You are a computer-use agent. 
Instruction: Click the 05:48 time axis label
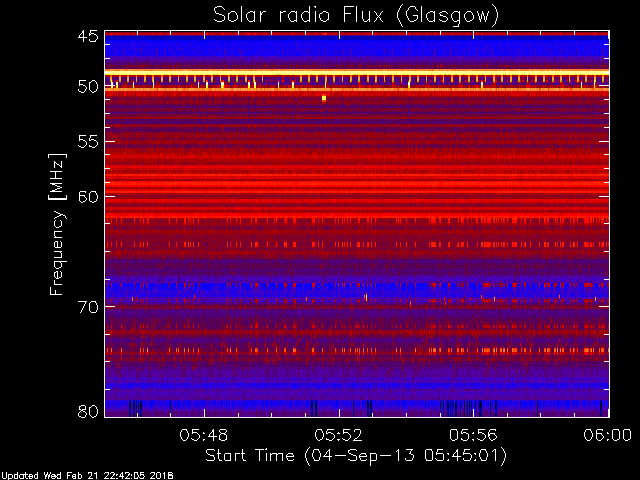pos(204,435)
